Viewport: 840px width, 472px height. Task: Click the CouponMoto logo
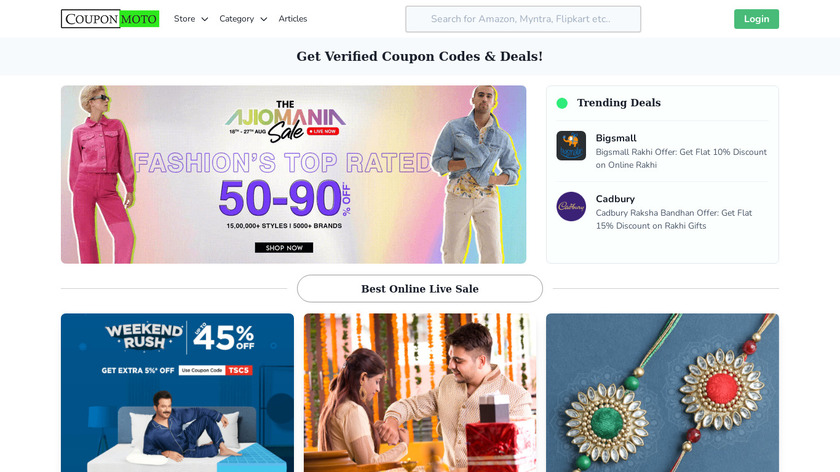coord(110,19)
